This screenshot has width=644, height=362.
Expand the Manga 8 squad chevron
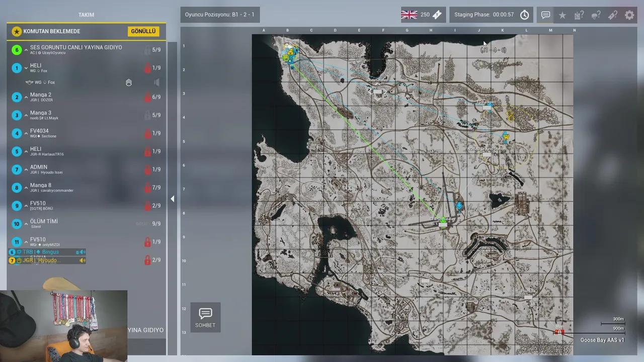click(x=26, y=188)
